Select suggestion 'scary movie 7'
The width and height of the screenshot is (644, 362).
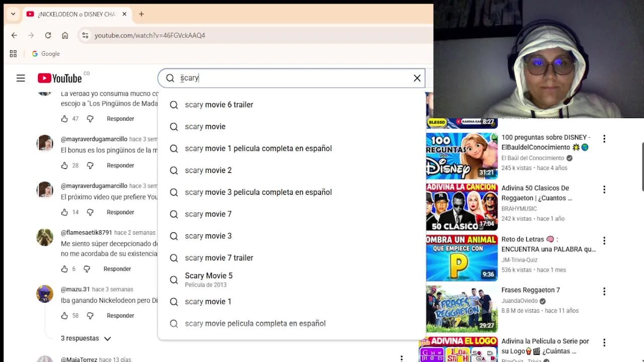click(291, 214)
